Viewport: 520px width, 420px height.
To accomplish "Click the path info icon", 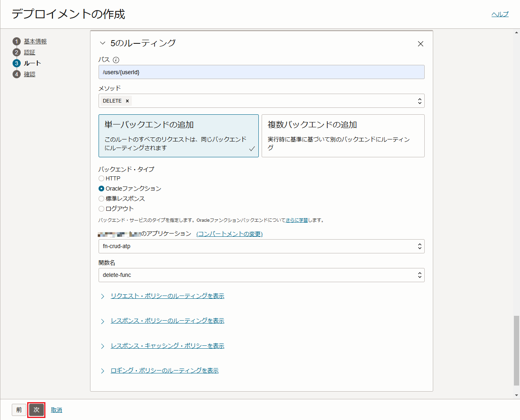I will pos(116,60).
